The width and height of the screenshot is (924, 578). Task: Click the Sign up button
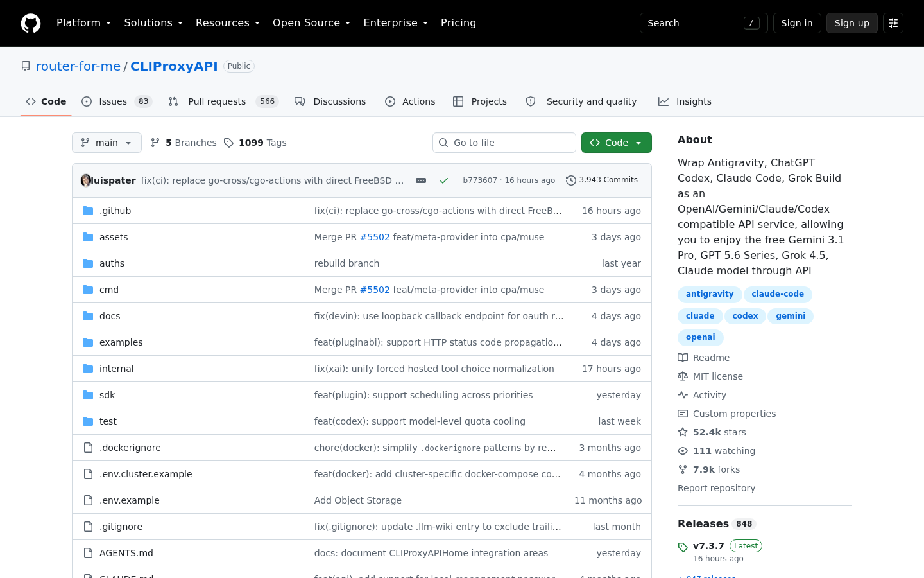pyautogui.click(x=852, y=23)
